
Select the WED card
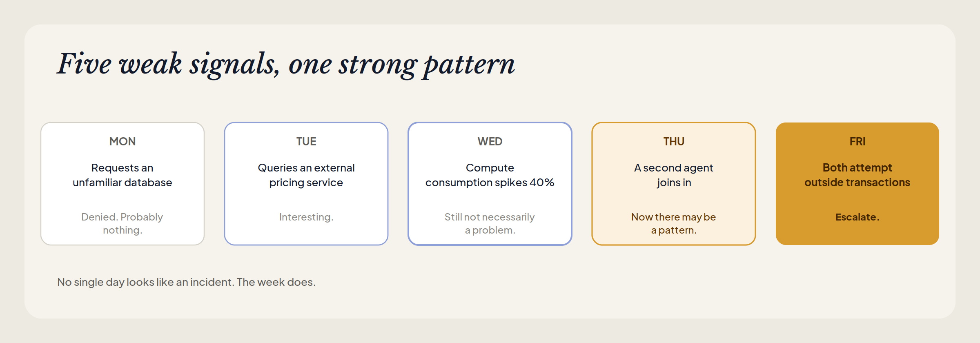coord(490,184)
